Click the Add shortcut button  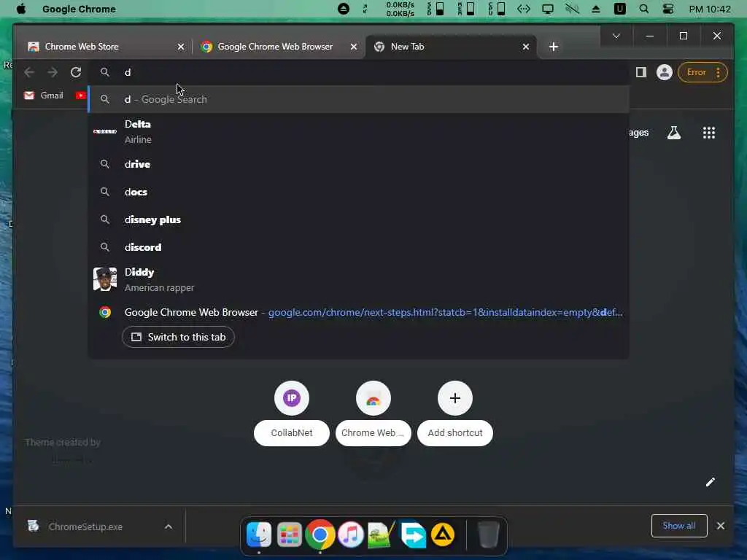click(455, 413)
